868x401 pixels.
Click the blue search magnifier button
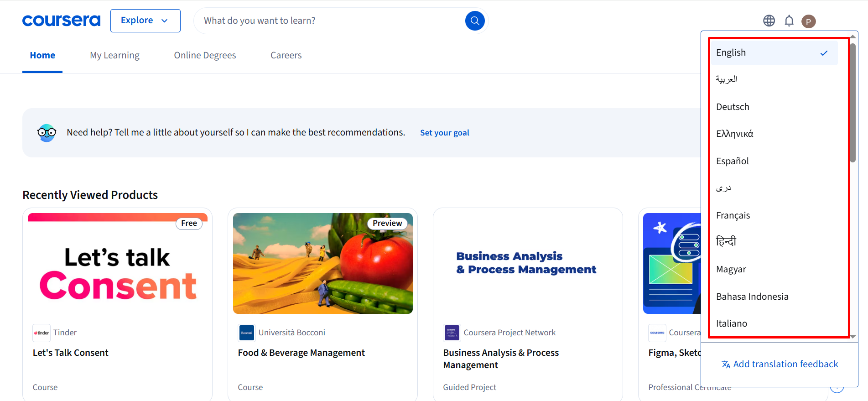475,21
